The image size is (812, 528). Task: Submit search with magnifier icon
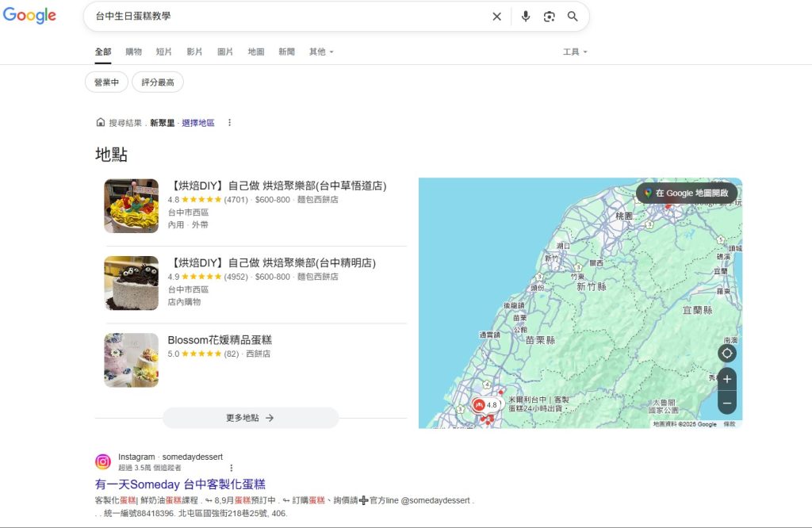[x=573, y=17]
